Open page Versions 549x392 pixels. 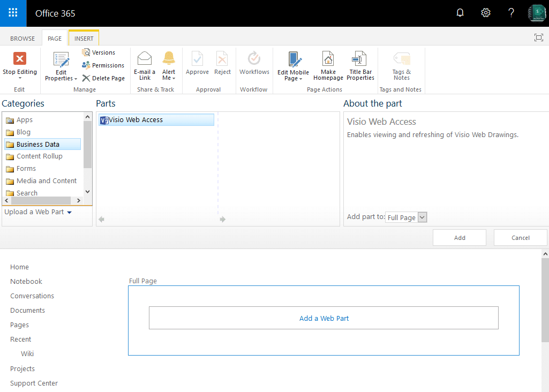click(x=99, y=52)
